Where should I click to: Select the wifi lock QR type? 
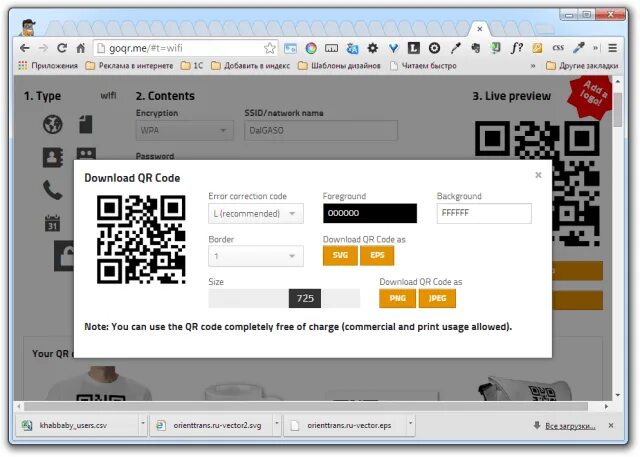(64, 256)
